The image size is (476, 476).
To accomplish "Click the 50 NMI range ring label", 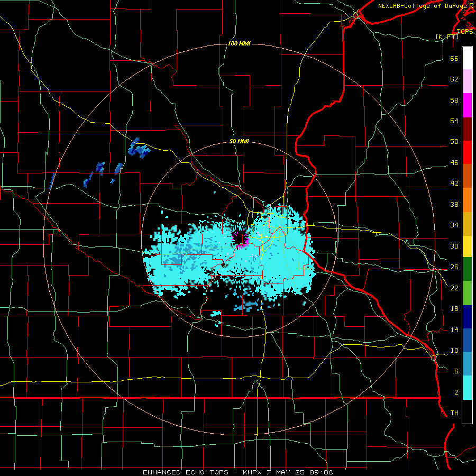I will click(239, 141).
